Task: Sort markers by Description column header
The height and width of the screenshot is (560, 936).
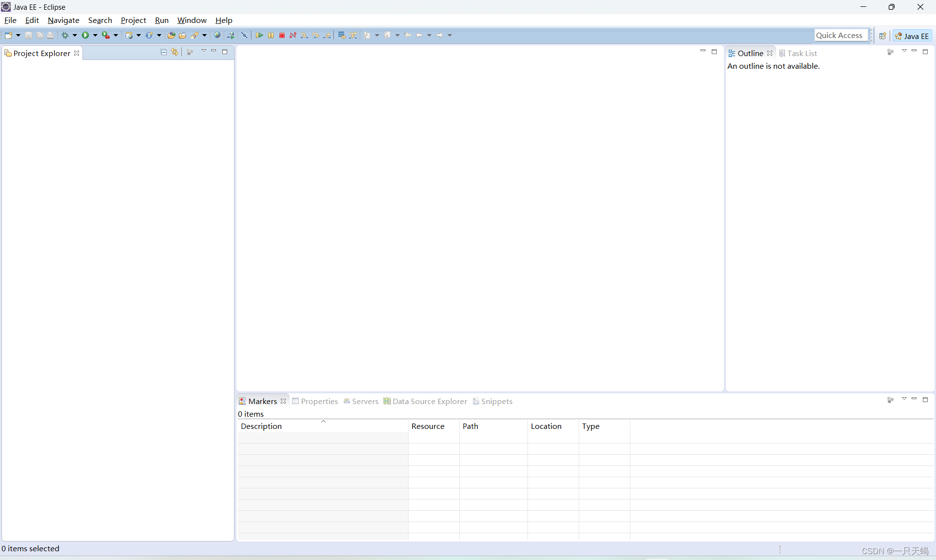Action: pyautogui.click(x=323, y=426)
